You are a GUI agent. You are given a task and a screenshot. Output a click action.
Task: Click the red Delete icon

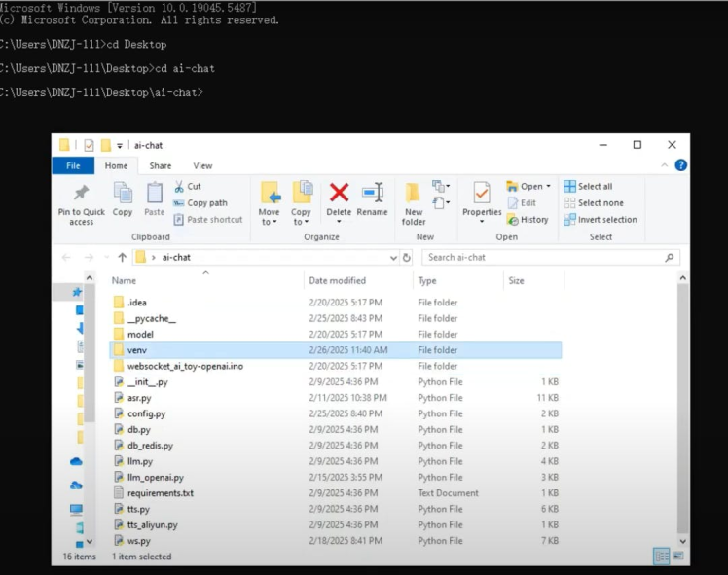pos(339,193)
